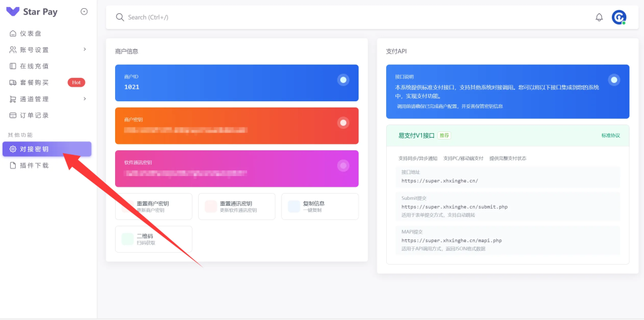This screenshot has height=320, width=644.
Task: Toggle the sidebar collapse circle icon
Action: (x=84, y=12)
